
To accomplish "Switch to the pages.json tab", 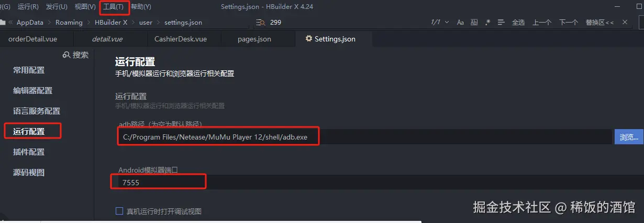I will 254,39.
